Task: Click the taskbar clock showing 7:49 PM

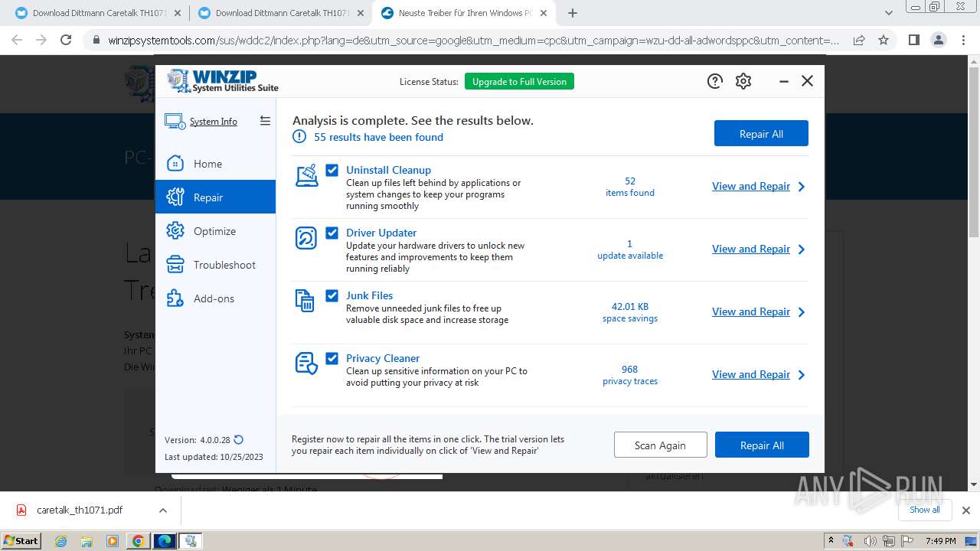Action: tap(940, 541)
